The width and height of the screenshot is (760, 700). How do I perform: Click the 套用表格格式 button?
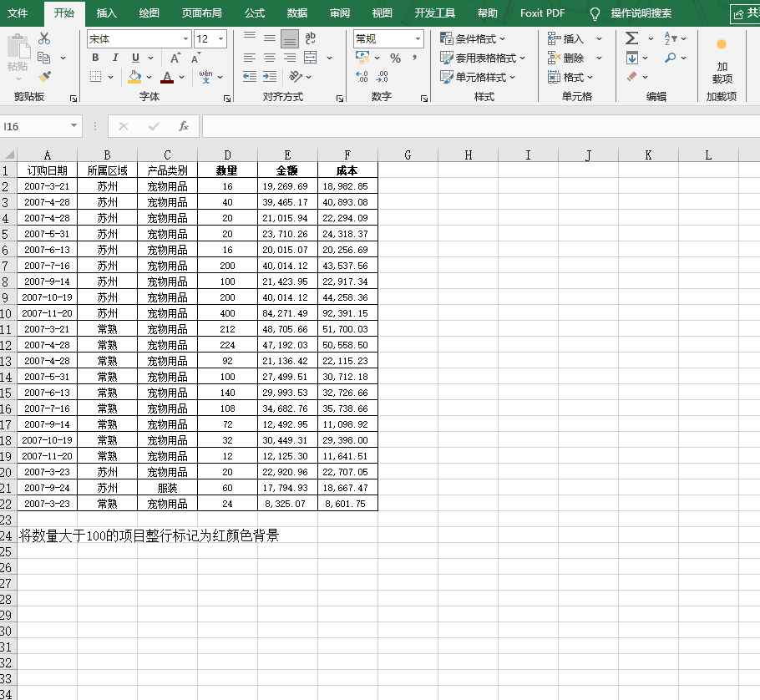coord(484,58)
